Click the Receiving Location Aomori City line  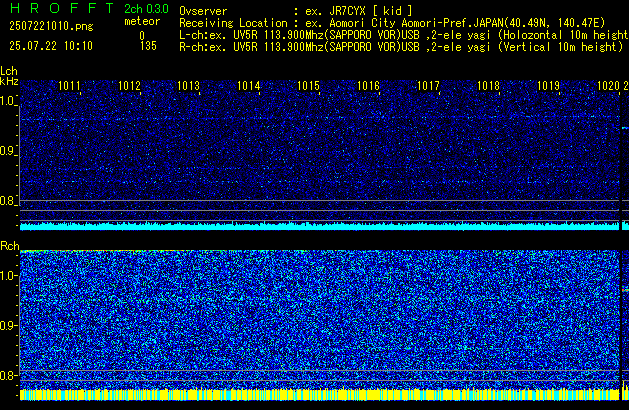392,23
